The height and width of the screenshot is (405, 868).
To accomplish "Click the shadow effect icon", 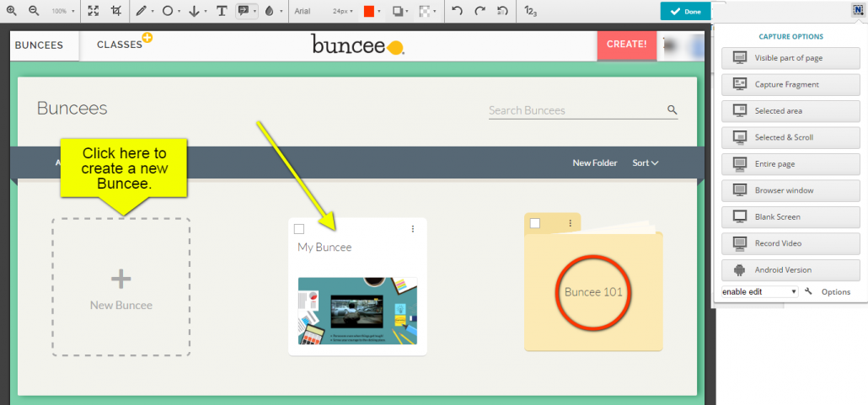I will [398, 11].
